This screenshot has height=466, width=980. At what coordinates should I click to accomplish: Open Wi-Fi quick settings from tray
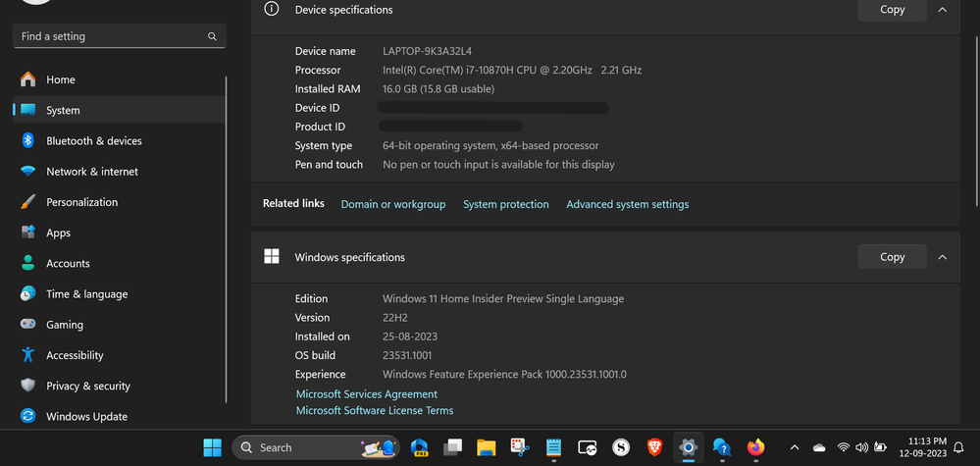tap(843, 447)
